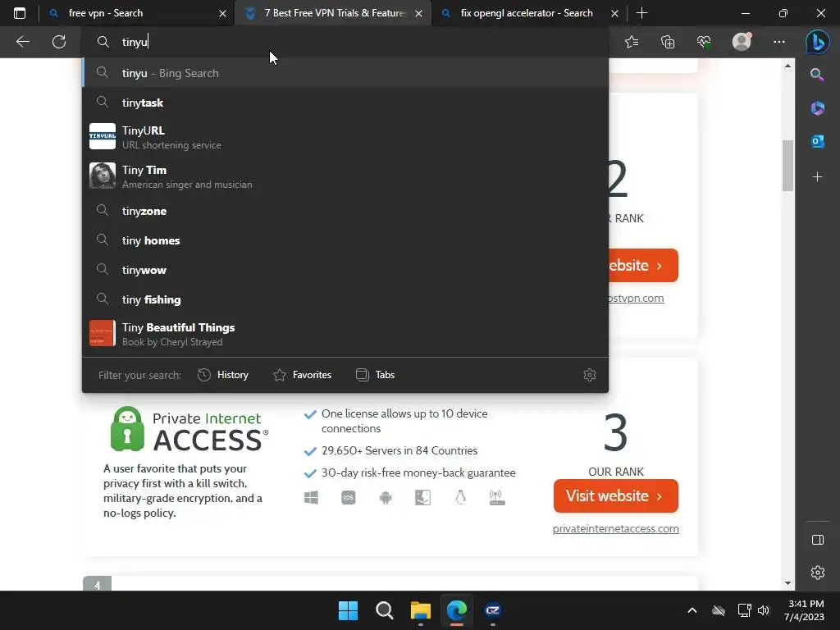Open Bing Chat icon in sidebar

[x=818, y=43]
